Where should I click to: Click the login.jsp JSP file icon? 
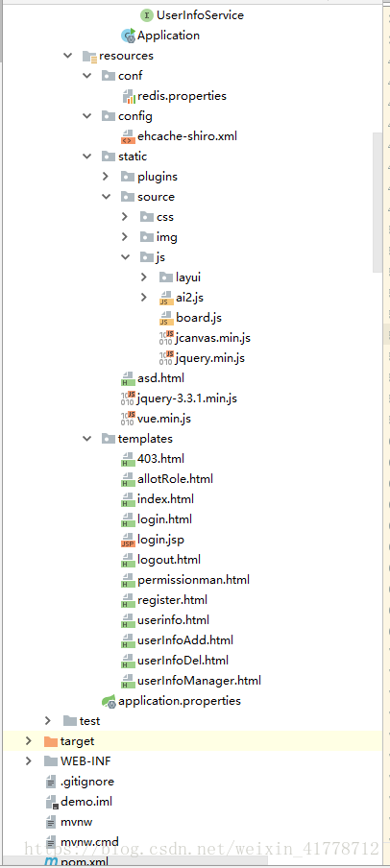click(x=128, y=540)
